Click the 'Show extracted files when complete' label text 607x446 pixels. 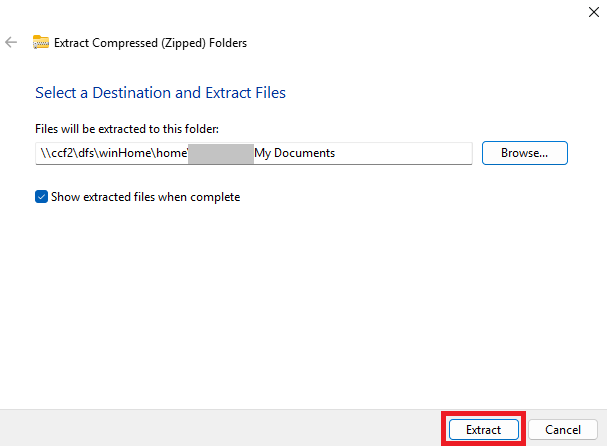click(145, 197)
